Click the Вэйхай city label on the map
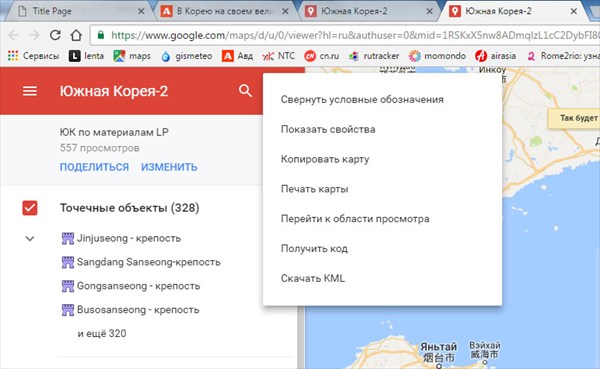600x369 pixels. (x=485, y=345)
